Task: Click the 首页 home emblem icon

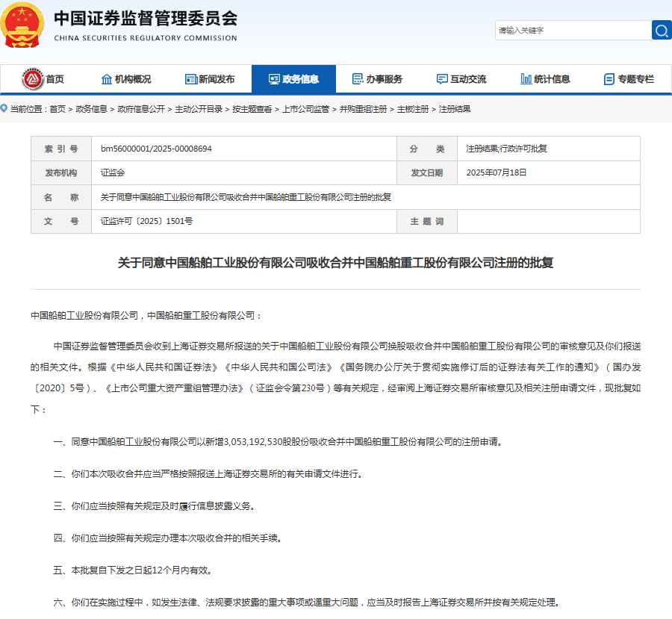Action: [32, 79]
